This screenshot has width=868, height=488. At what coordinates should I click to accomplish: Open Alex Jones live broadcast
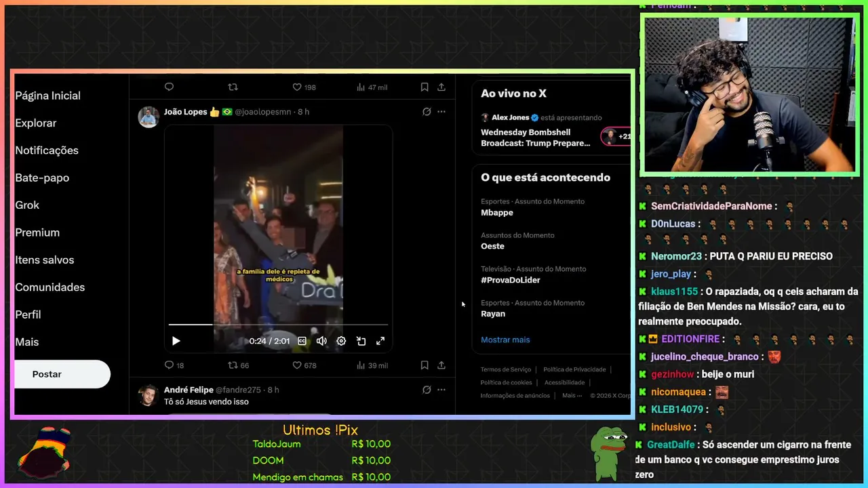pos(536,138)
